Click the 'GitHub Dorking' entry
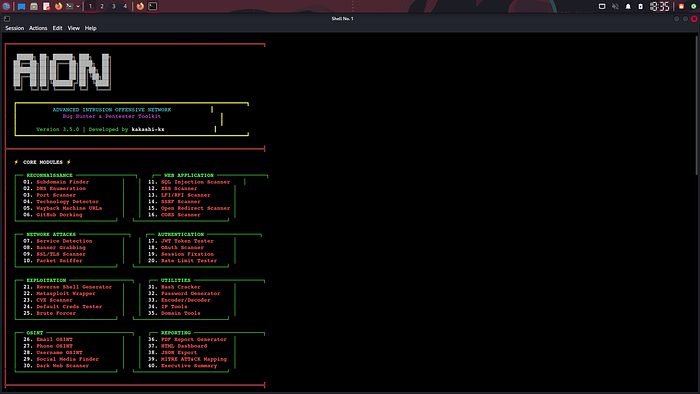Screen dimensions: 700x394 (x=59, y=215)
